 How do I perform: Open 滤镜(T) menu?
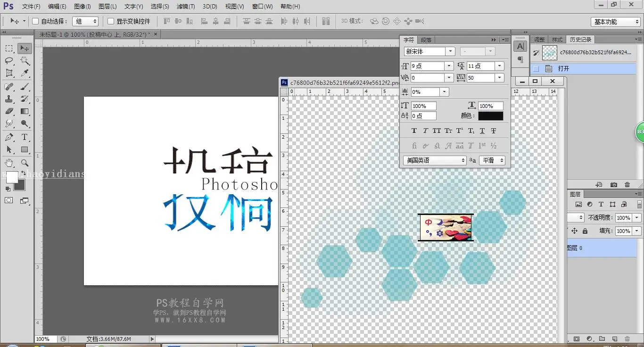186,7
